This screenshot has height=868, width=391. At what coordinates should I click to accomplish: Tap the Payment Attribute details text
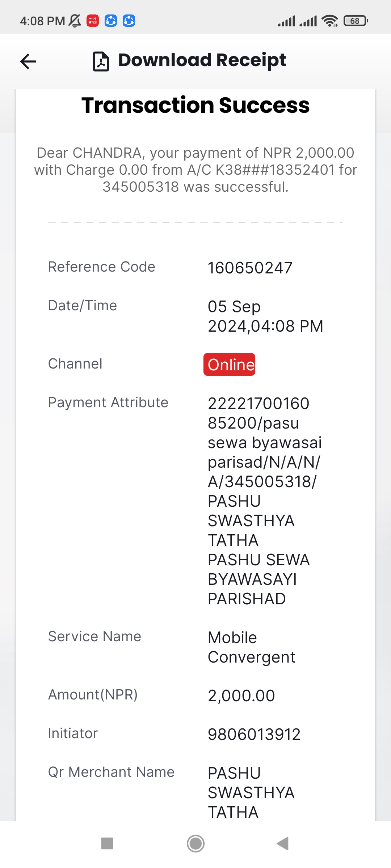pos(265,501)
